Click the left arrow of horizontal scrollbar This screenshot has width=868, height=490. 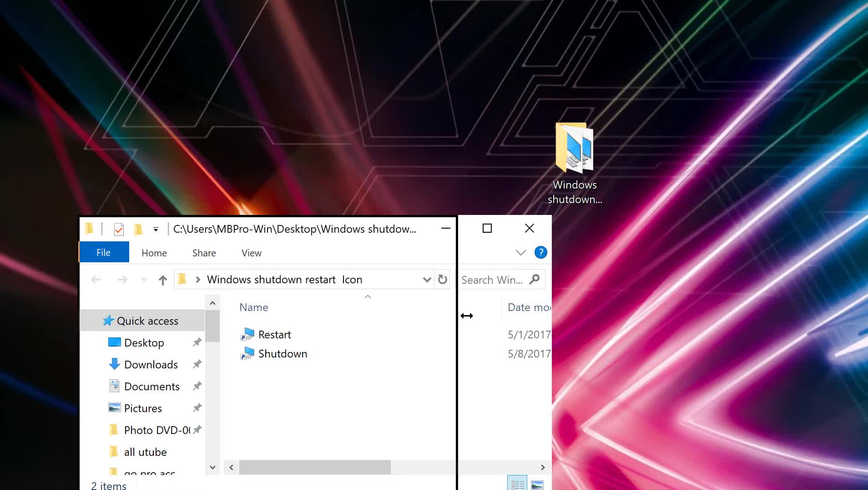click(x=232, y=467)
